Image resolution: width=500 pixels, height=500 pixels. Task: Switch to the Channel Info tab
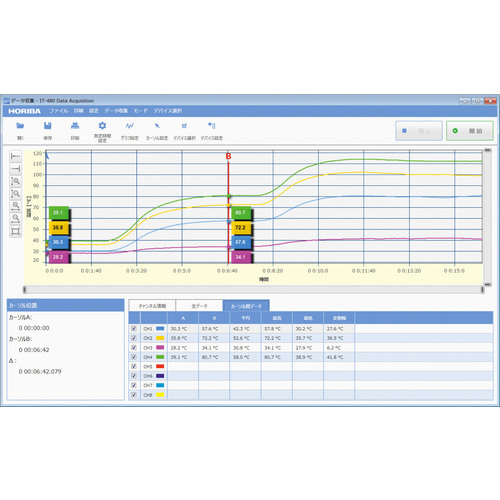click(152, 306)
